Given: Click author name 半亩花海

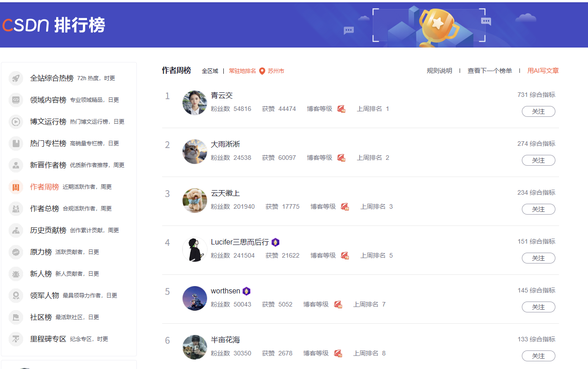Looking at the screenshot, I should (x=226, y=340).
